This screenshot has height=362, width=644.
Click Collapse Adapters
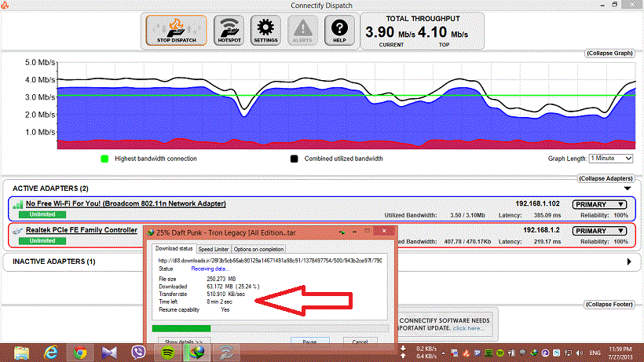click(606, 178)
